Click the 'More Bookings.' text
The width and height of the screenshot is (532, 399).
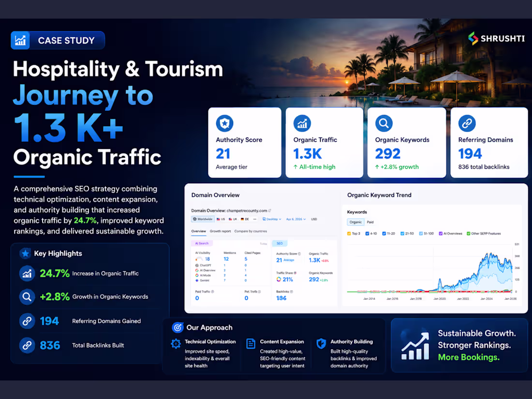pos(469,357)
